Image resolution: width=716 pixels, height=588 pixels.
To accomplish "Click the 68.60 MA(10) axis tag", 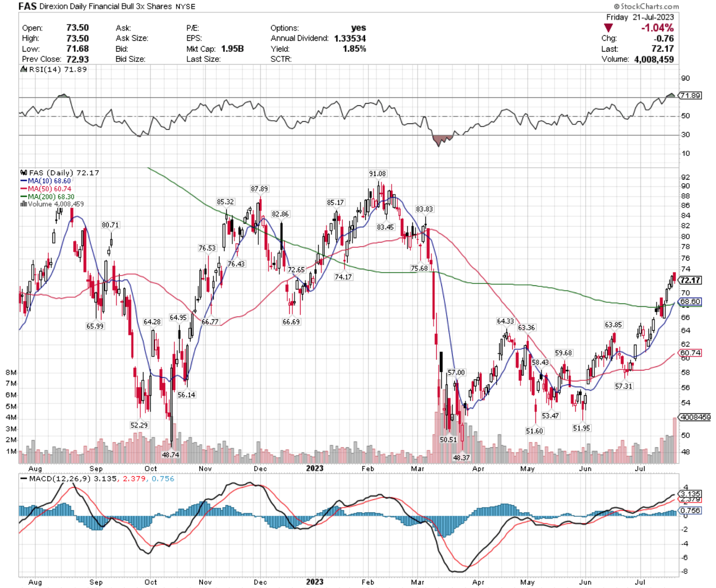I will pyautogui.click(x=691, y=302).
